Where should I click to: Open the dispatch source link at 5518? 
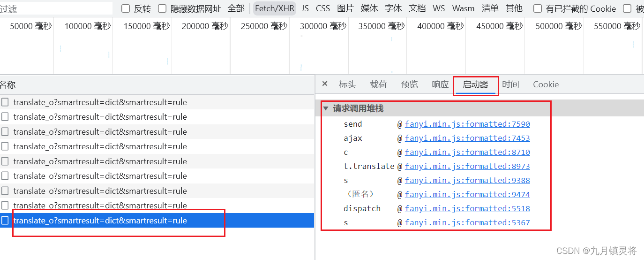pos(467,208)
